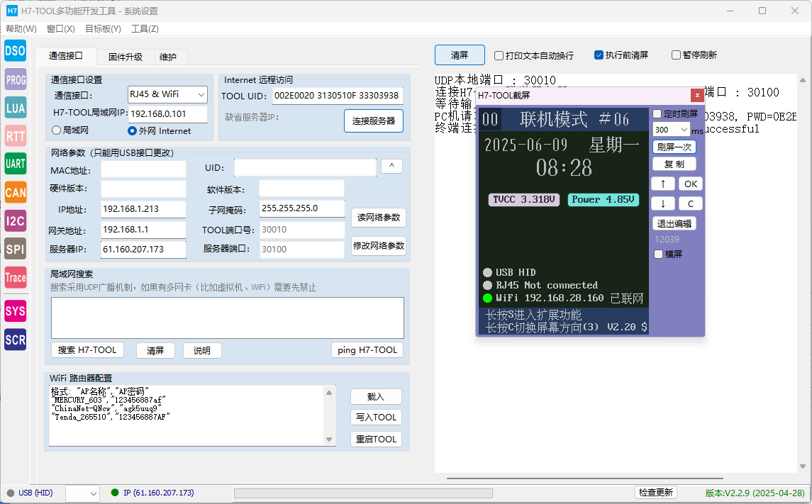Click the 写入TOOL button
The image size is (812, 504).
click(x=376, y=417)
